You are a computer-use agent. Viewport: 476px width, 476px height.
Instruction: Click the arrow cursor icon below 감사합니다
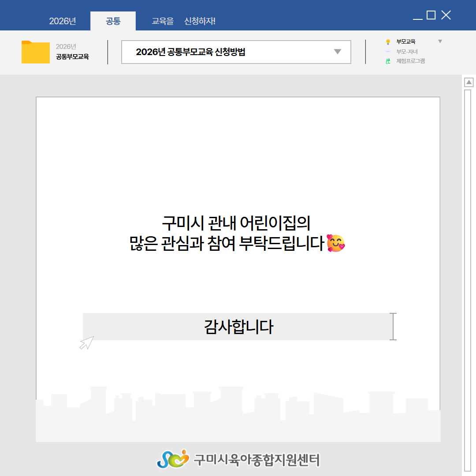[86, 343]
